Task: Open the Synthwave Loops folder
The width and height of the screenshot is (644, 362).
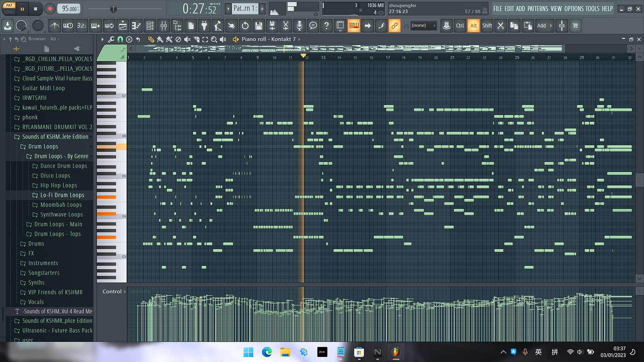Action: click(x=61, y=215)
